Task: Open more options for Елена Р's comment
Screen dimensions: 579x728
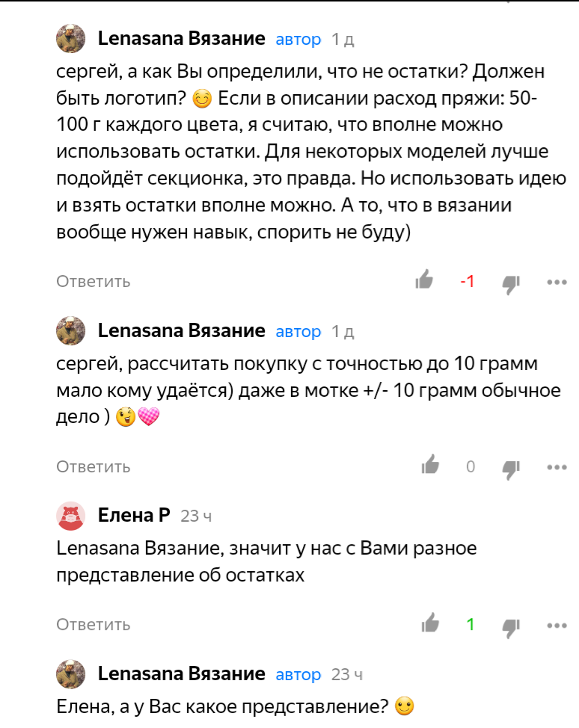Action: 556,624
